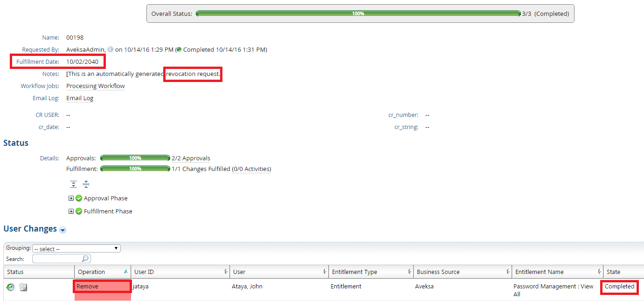Click the Overall Status progress bar
The height and width of the screenshot is (301, 644).
coord(358,14)
